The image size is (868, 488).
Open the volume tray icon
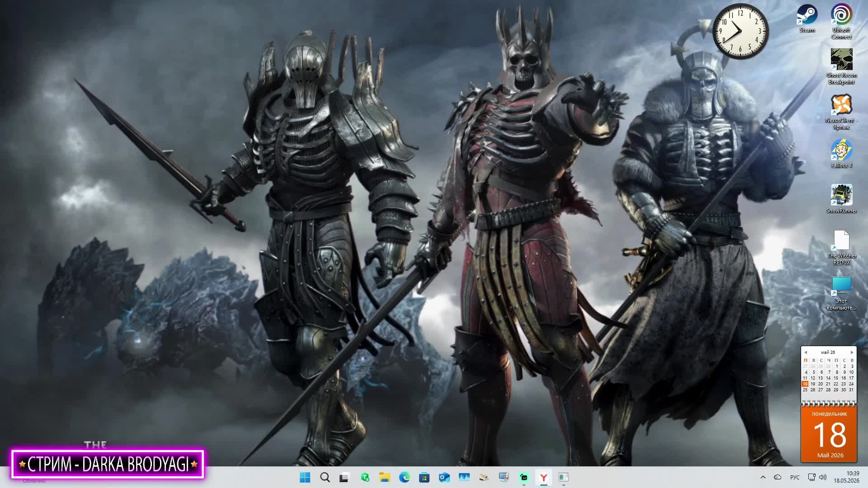(x=823, y=477)
